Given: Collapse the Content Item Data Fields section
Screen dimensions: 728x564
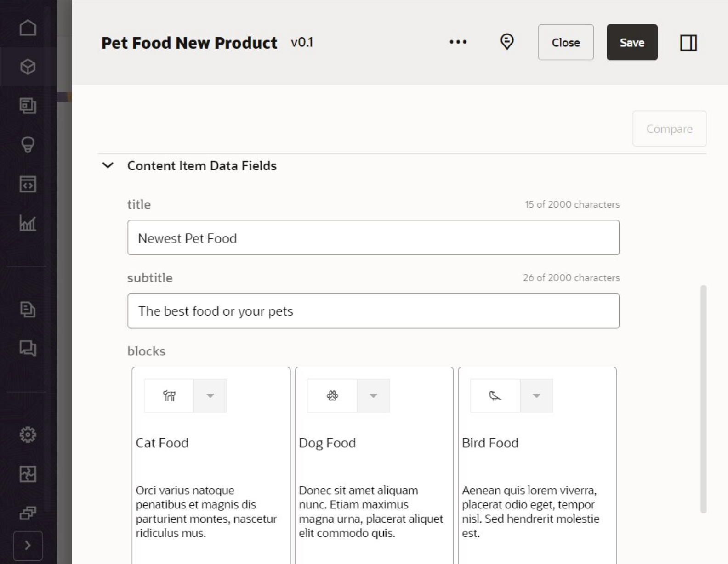Looking at the screenshot, I should click(x=107, y=166).
